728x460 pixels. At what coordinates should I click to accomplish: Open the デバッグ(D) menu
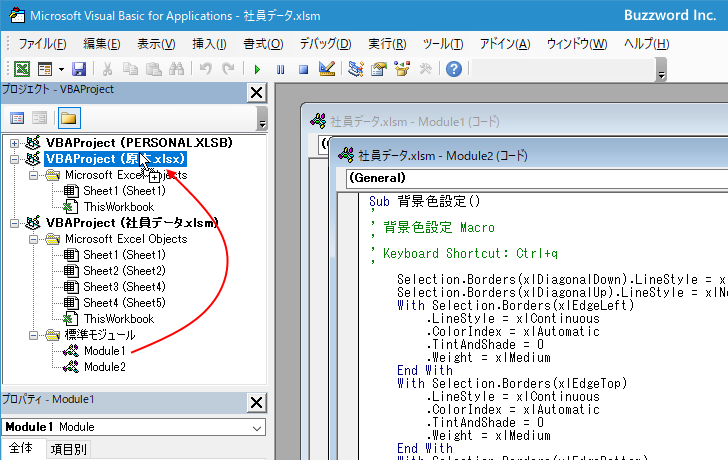[325, 44]
